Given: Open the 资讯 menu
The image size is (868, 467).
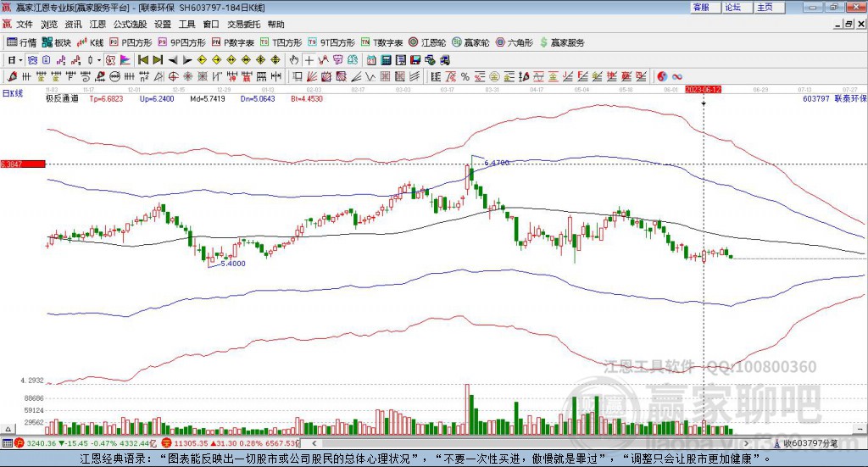Looking at the screenshot, I should pyautogui.click(x=73, y=25).
